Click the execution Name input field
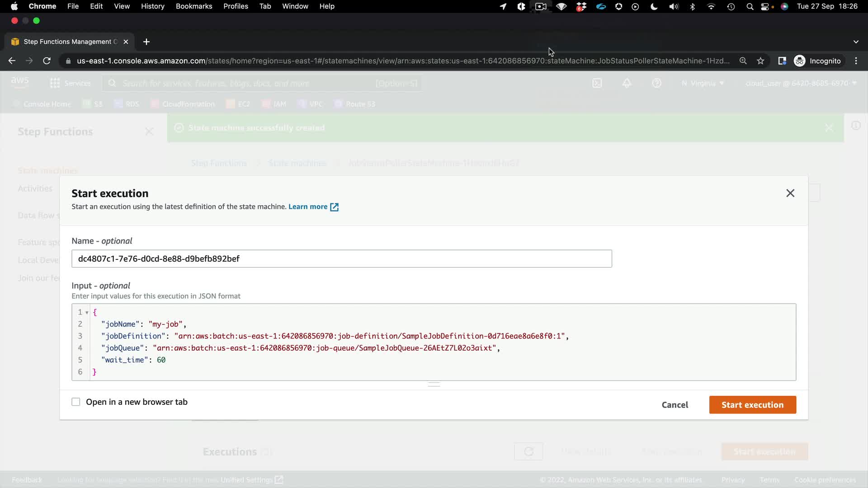Image resolution: width=868 pixels, height=488 pixels. pos(341,258)
